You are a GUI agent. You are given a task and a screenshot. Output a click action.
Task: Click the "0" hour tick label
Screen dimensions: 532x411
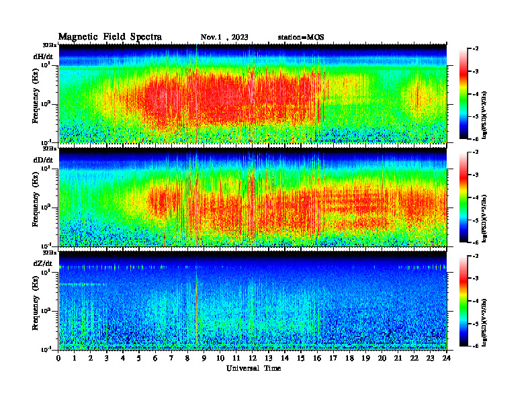58,358
